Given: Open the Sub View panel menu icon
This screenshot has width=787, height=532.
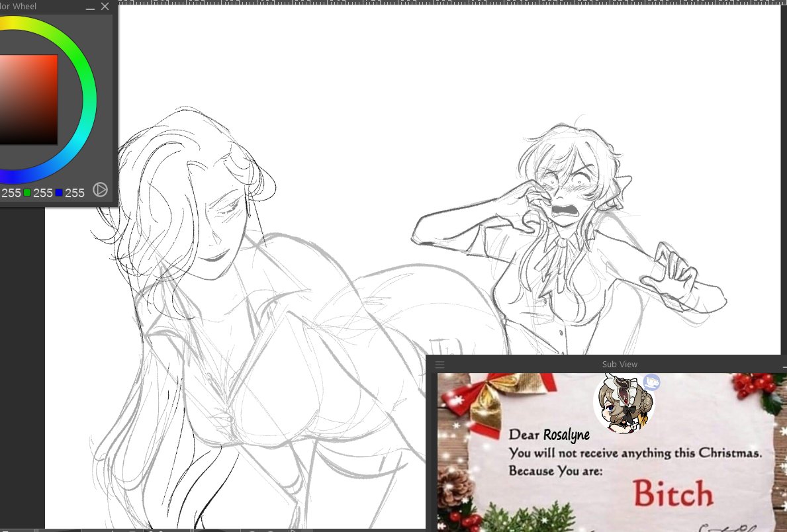Looking at the screenshot, I should pyautogui.click(x=440, y=365).
